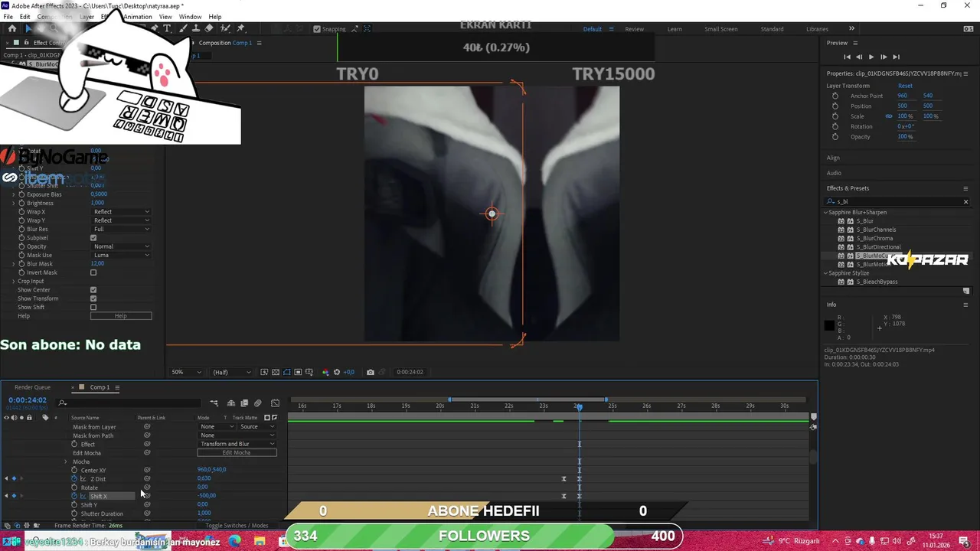The height and width of the screenshot is (551, 980).
Task: Open the Edit menu
Action: (25, 17)
